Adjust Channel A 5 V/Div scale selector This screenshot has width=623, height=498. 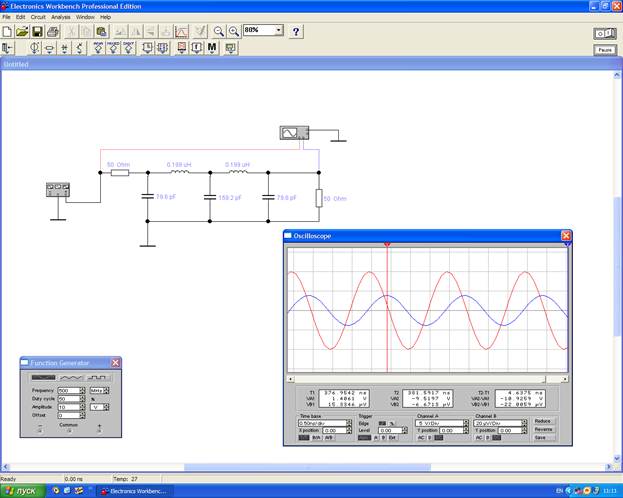[437, 423]
